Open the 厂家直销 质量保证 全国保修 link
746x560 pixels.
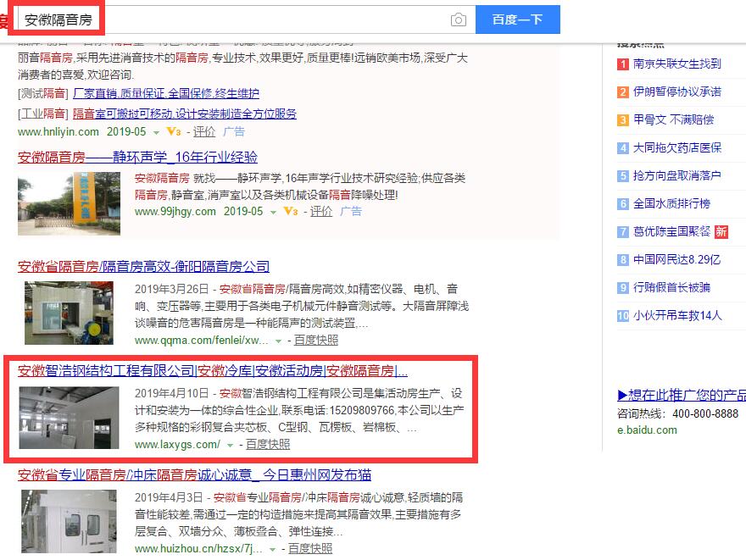(x=166, y=94)
